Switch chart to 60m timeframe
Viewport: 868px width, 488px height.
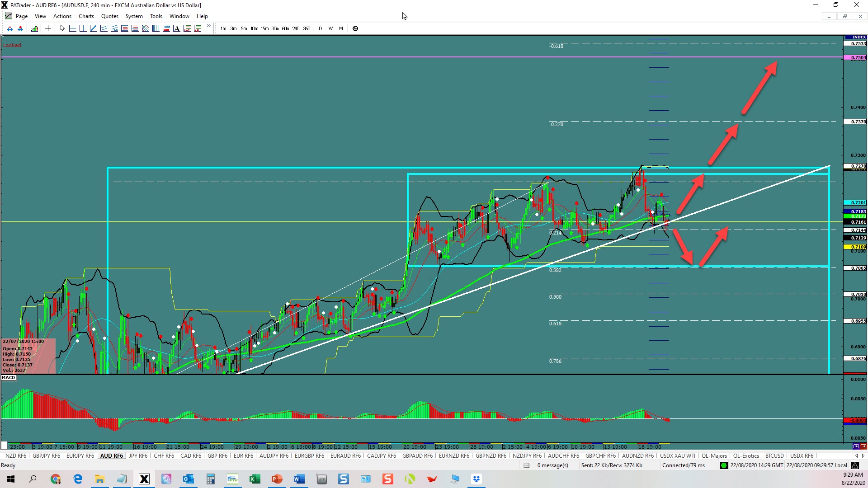tap(285, 28)
